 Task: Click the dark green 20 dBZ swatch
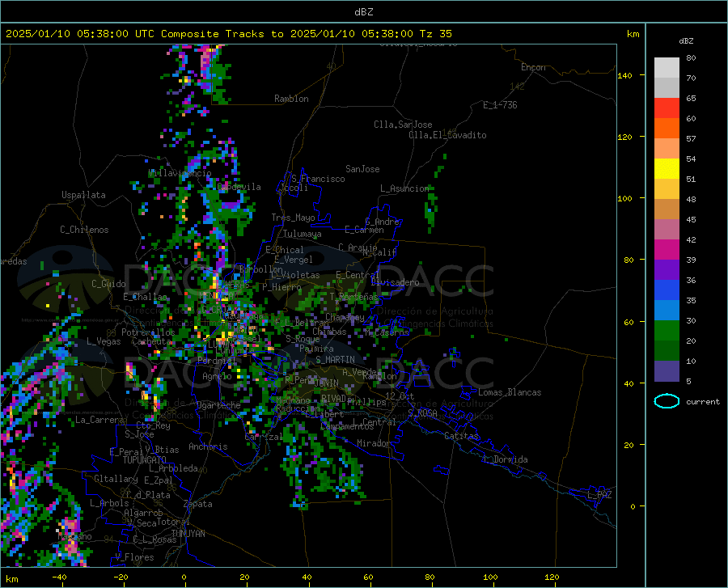coord(667,350)
